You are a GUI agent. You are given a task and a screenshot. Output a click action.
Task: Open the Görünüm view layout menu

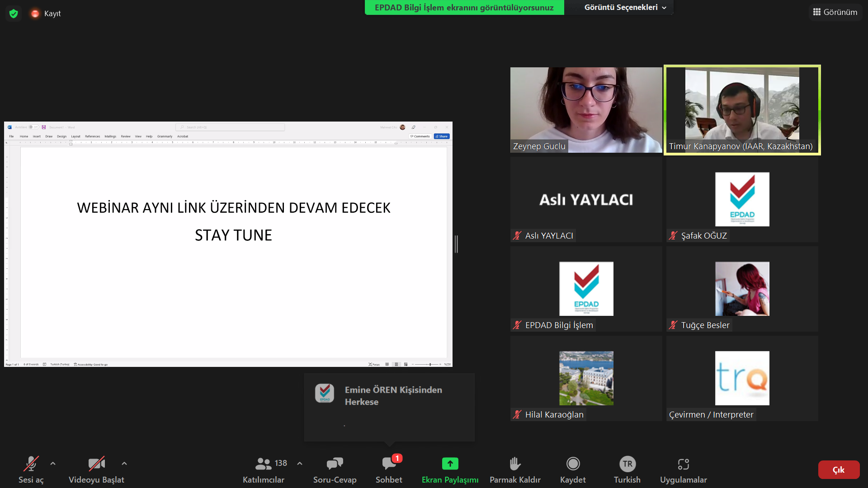835,12
